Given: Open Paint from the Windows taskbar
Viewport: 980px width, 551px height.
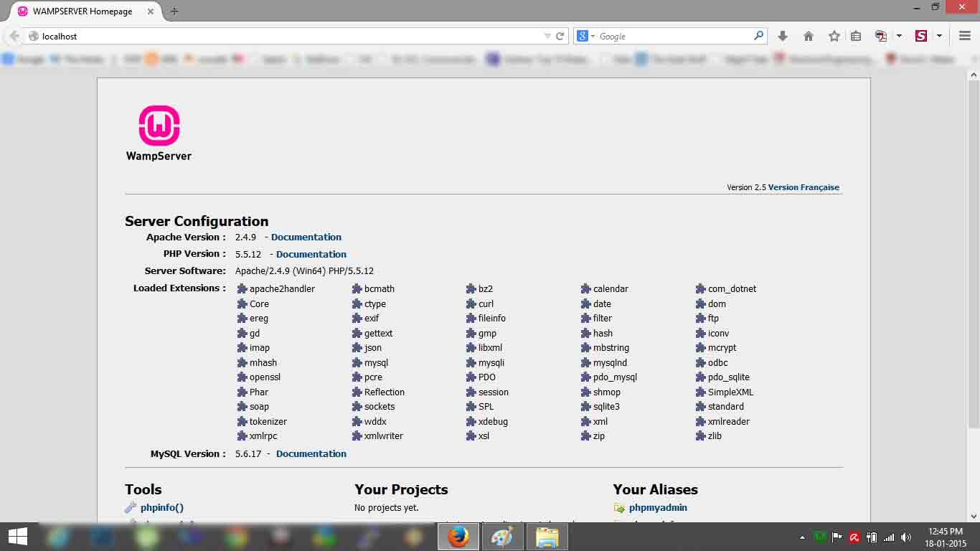Looking at the screenshot, I should click(503, 537).
